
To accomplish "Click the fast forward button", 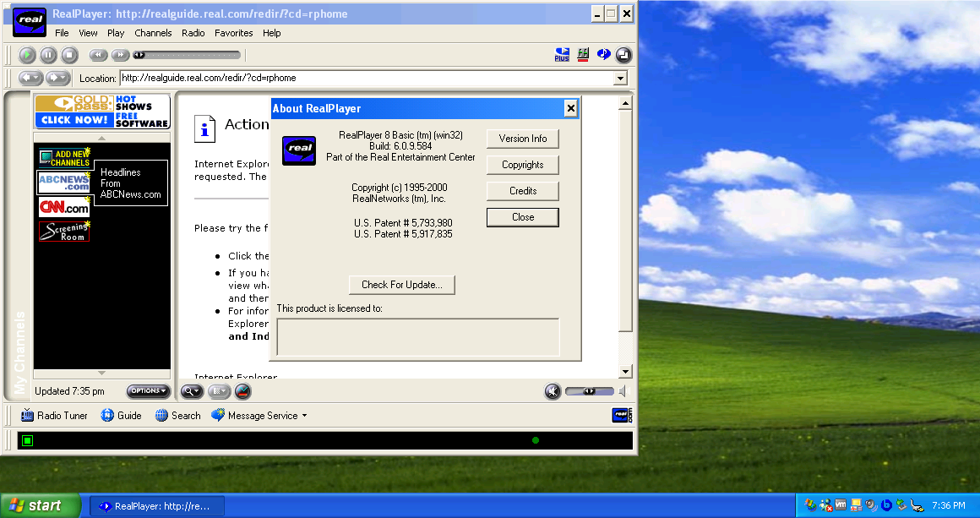I will (x=121, y=55).
